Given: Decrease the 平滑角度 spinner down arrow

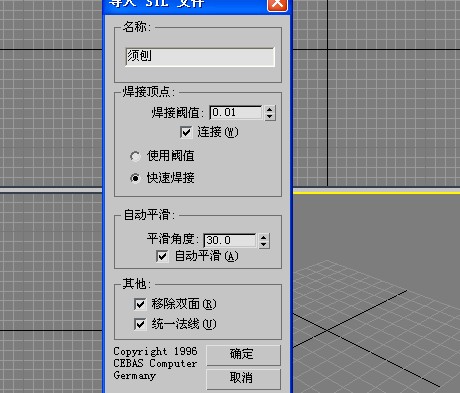Looking at the screenshot, I should (x=264, y=244).
